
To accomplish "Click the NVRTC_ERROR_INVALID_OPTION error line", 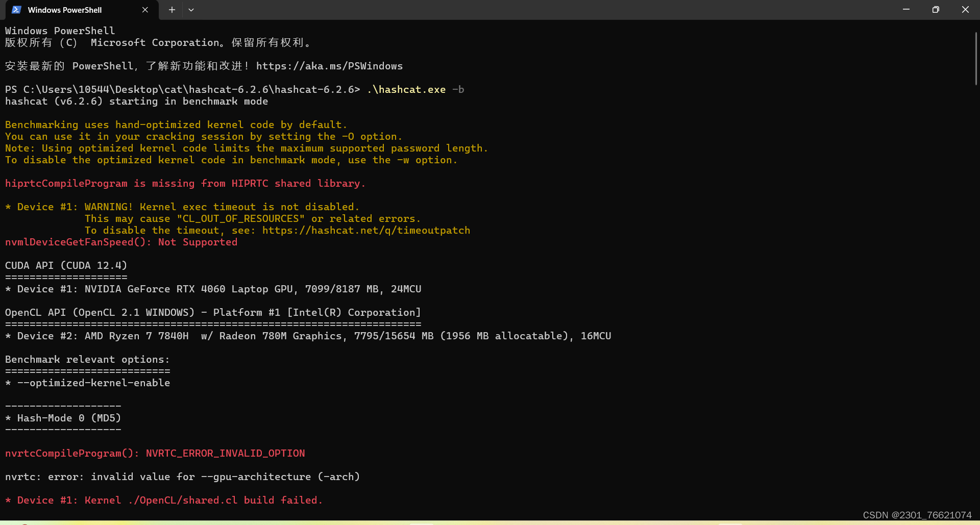I will (155, 453).
